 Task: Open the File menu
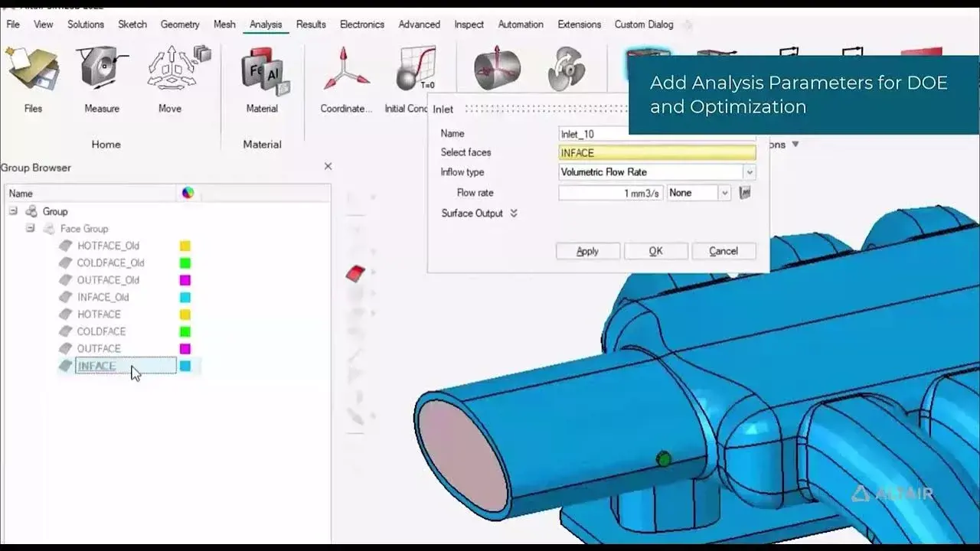pyautogui.click(x=13, y=24)
